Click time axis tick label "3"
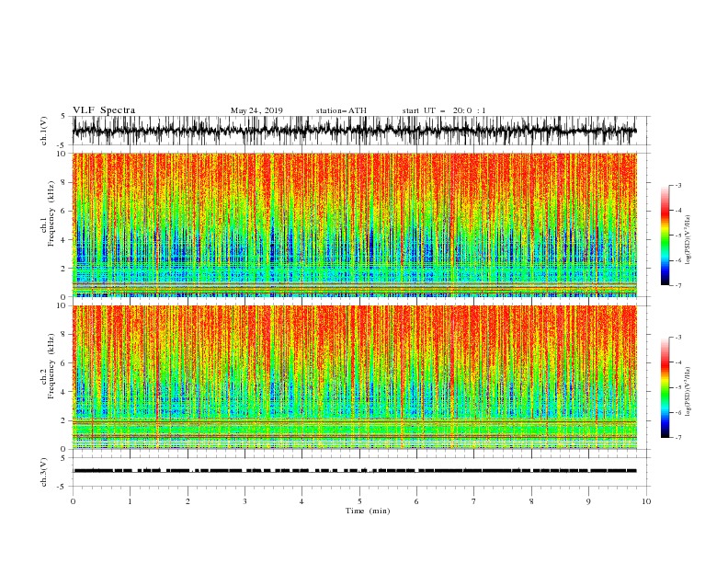728x563 pixels. (245, 501)
